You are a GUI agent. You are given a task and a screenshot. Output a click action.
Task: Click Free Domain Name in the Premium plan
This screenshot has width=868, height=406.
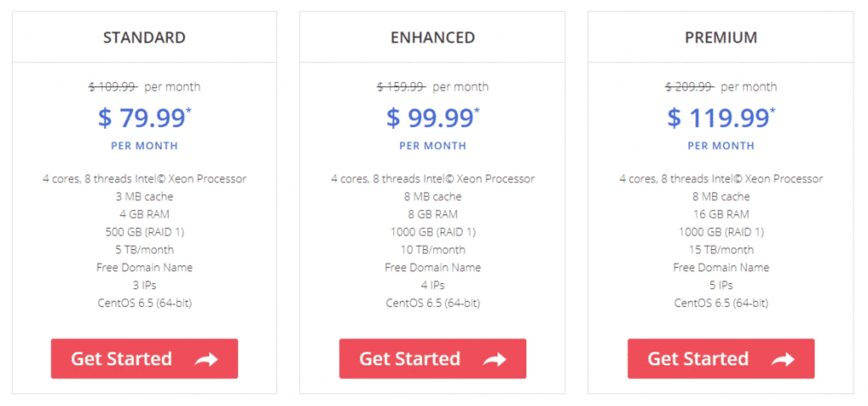point(721,267)
